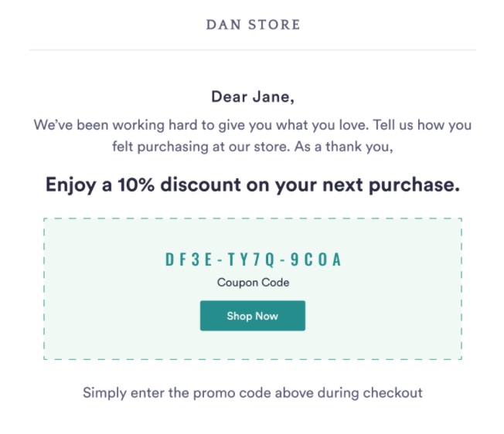Screen dimensions: 504x434
Task: Click the phrase As a thank you
Action: (x=344, y=147)
